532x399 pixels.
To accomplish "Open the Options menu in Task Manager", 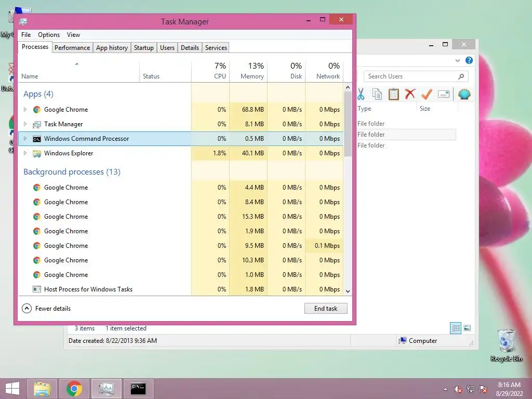I will pos(49,35).
